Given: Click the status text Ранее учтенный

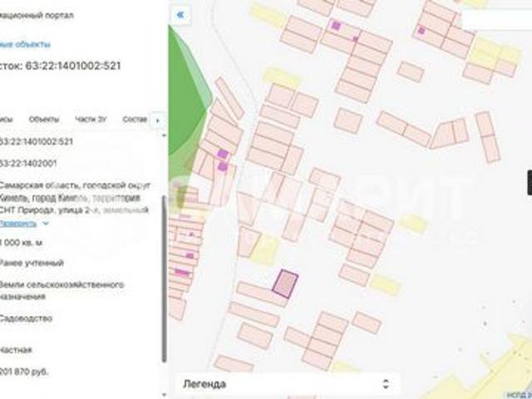Looking at the screenshot, I should (x=32, y=263).
